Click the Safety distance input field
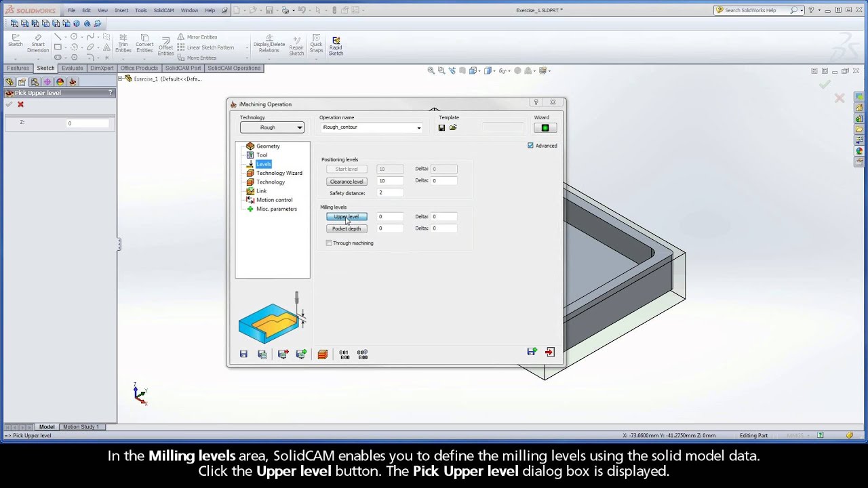The image size is (868, 488). [390, 192]
